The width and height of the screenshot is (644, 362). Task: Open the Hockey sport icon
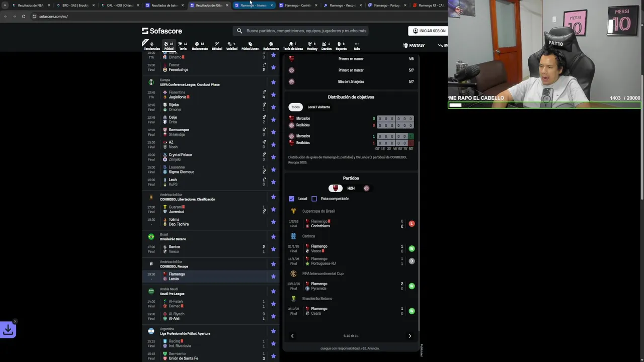[x=312, y=46]
